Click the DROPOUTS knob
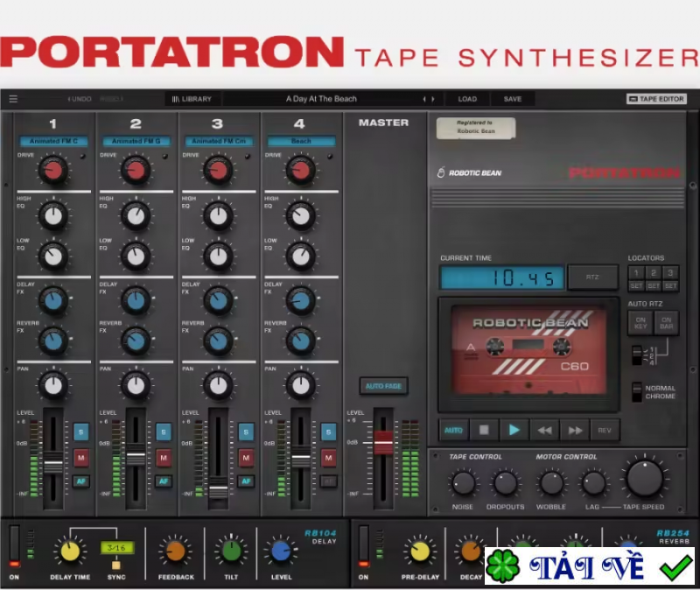The width and height of the screenshot is (700, 590). [506, 483]
